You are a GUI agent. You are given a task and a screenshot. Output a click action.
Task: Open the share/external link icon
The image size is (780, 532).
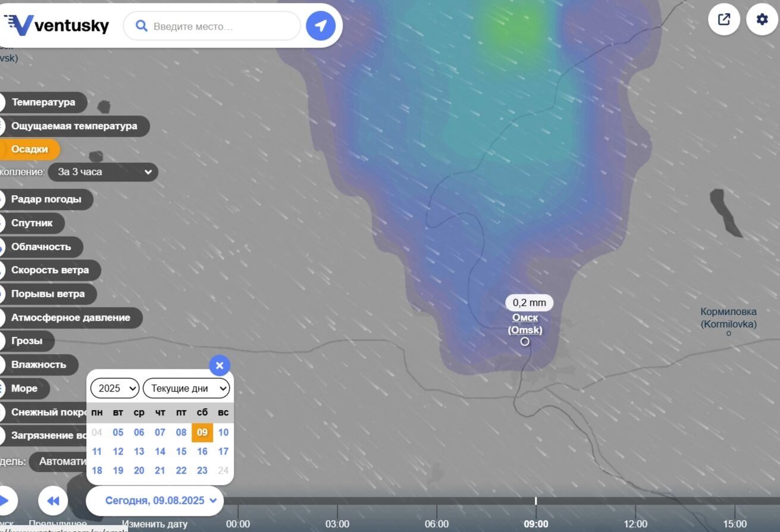(723, 19)
